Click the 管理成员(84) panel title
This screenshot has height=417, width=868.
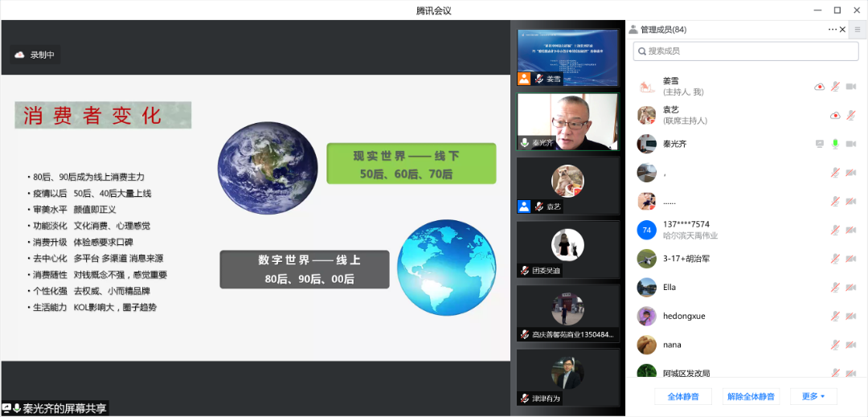coord(663,29)
